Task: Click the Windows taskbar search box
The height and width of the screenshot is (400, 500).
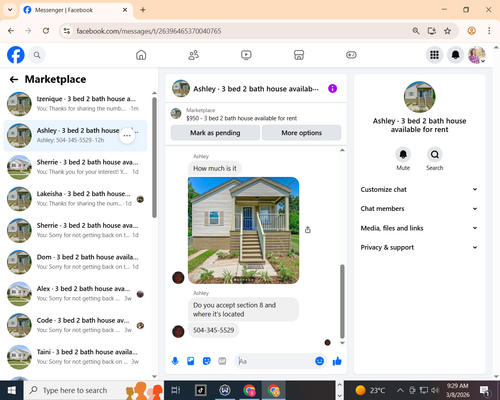Action: (94, 390)
